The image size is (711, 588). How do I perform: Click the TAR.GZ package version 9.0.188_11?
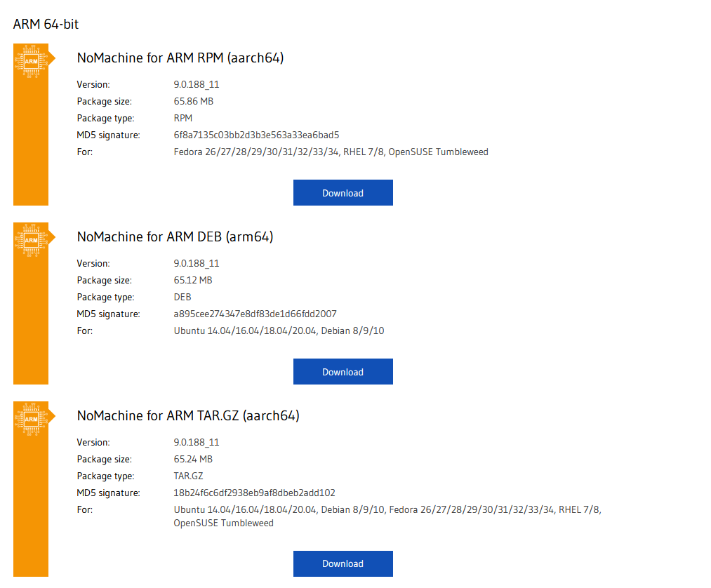click(x=197, y=443)
